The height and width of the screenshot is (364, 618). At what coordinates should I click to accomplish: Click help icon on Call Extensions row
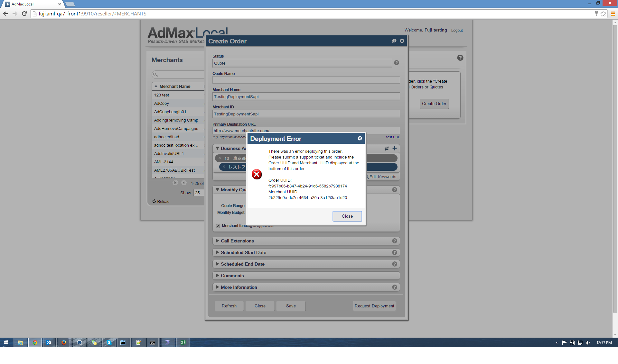[395, 241]
